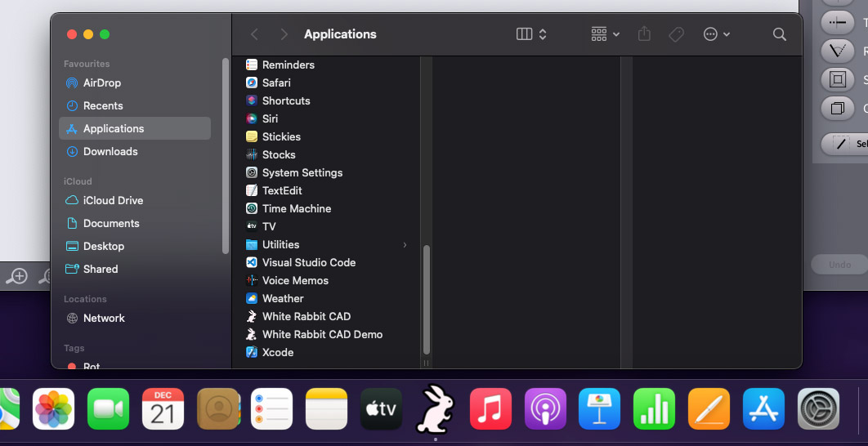Open column view switcher dropdown

531,34
